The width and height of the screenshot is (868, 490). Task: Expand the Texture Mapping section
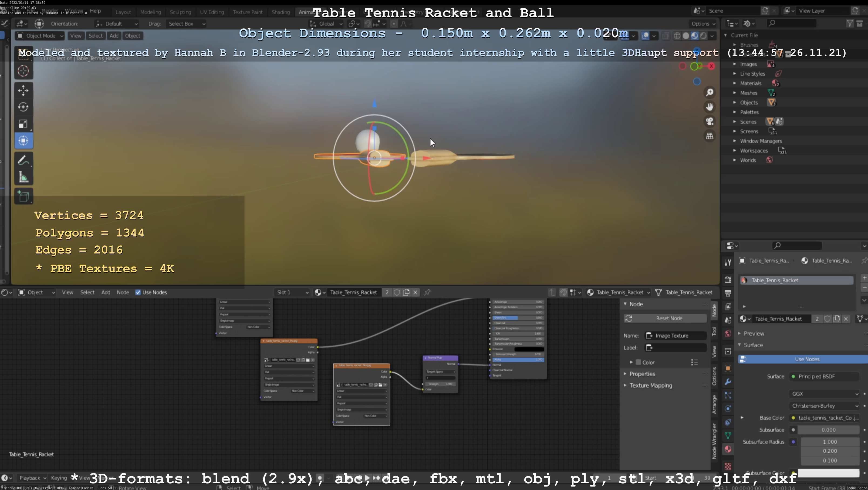tap(651, 385)
